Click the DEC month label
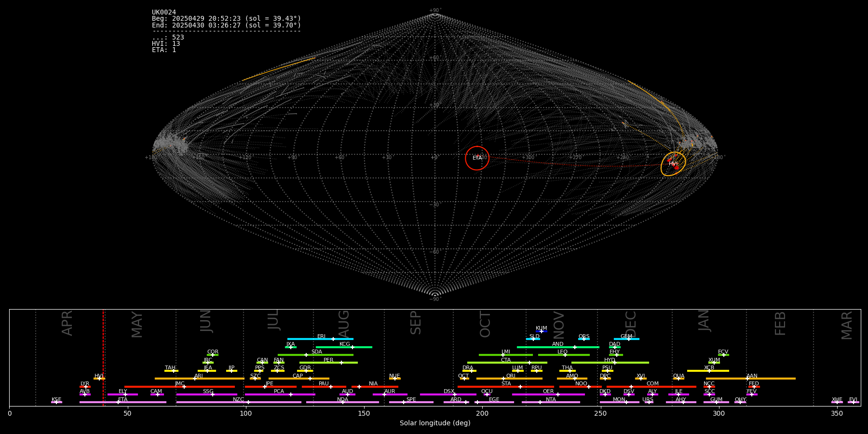This screenshot has width=868, height=434. (630, 325)
